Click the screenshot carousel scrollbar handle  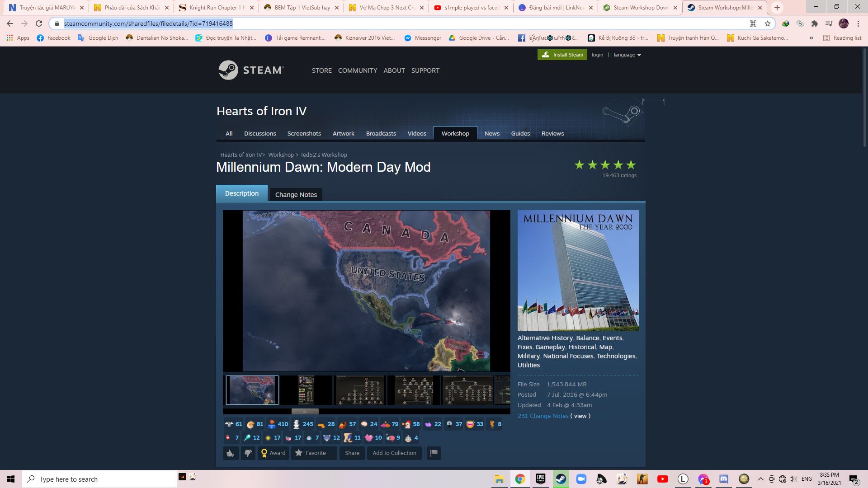click(304, 411)
